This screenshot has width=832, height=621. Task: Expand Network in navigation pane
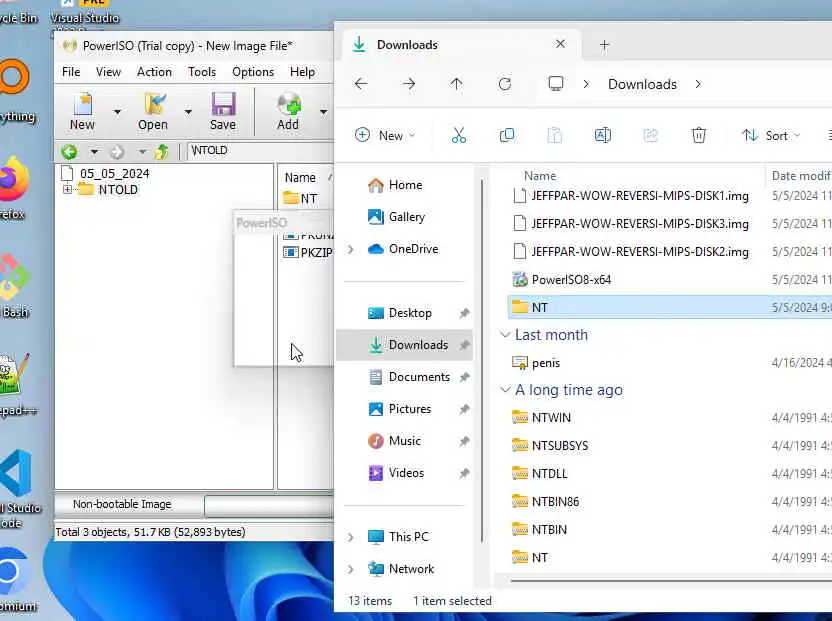(350, 569)
